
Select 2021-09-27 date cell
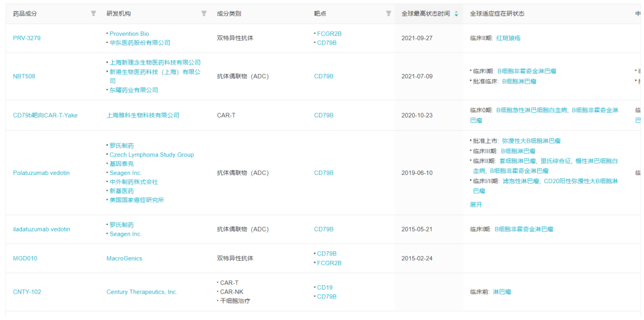(417, 38)
